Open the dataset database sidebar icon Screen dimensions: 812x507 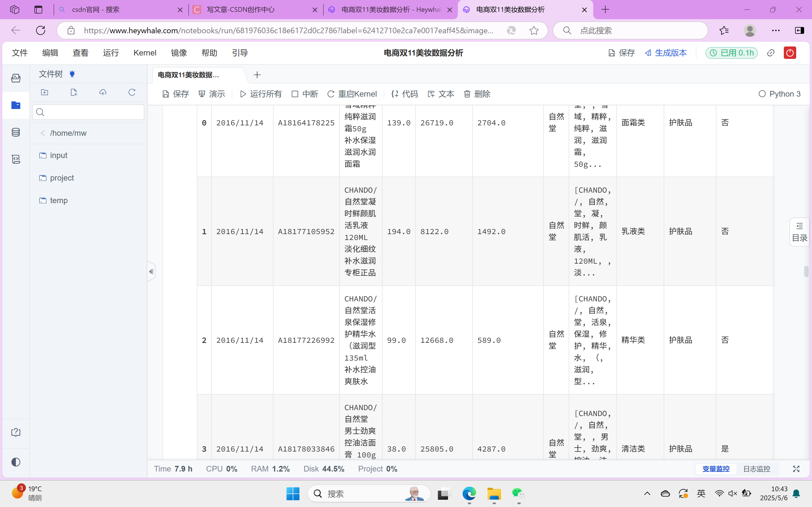coord(16,132)
